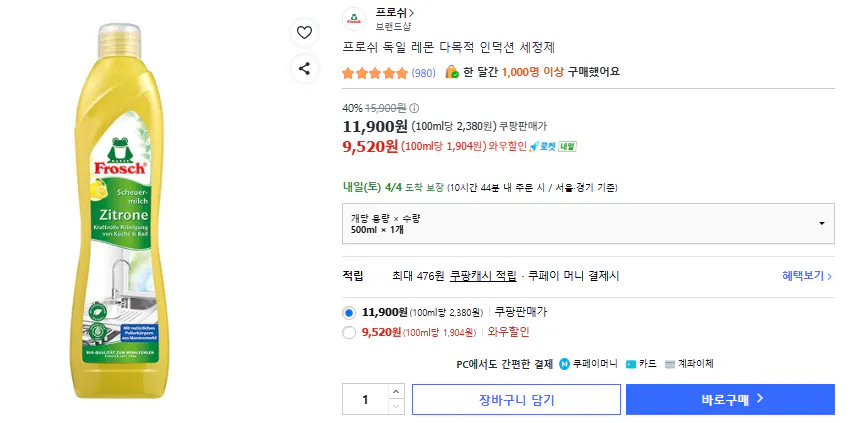Select the 9,520원 Wow discount radio
Image resolution: width=860 pixels, height=423 pixels.
349,333
